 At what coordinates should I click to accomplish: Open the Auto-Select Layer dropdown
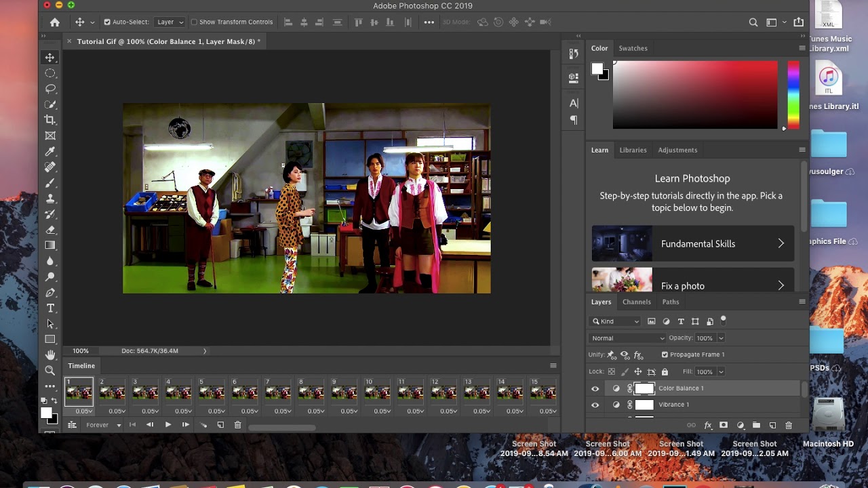pos(170,22)
